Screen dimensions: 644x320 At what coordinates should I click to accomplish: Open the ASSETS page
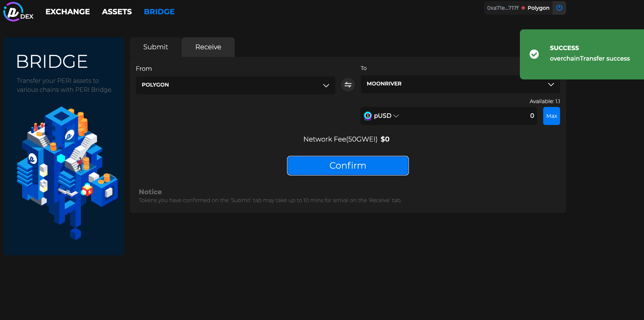(x=117, y=12)
